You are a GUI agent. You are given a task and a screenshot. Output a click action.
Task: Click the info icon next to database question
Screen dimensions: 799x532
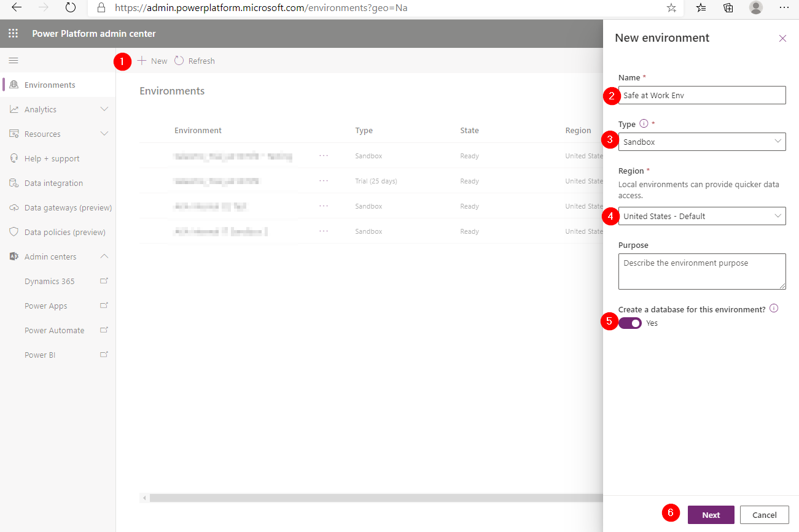coord(774,308)
